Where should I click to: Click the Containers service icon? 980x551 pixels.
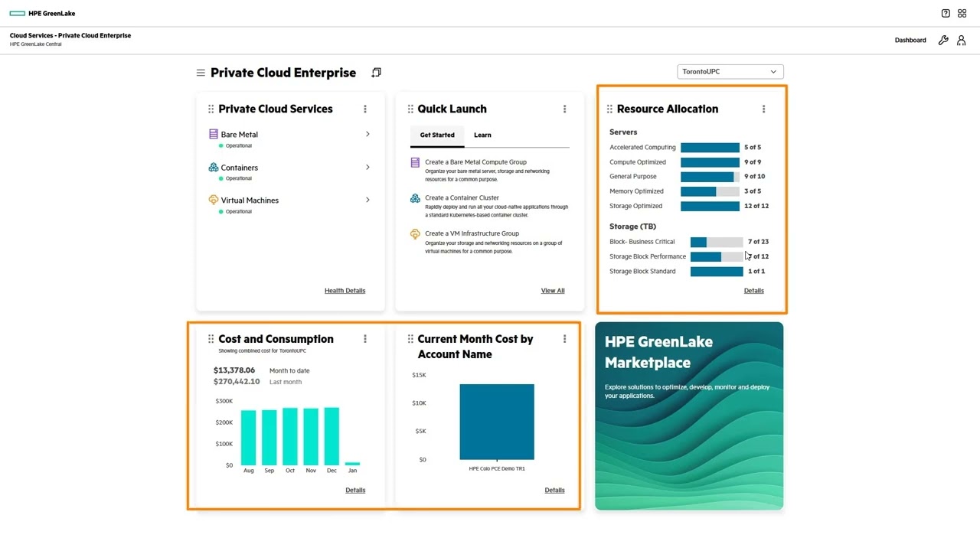[214, 167]
